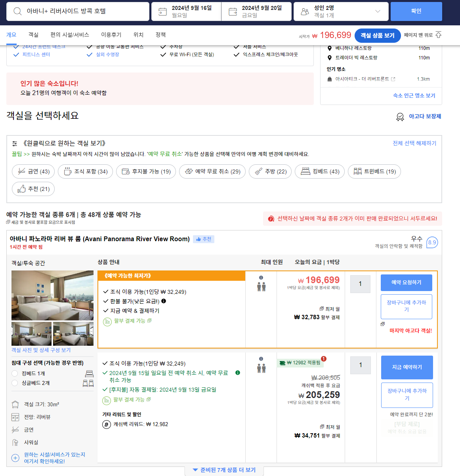Switch to the 편의 시설/서비스 tab
This screenshot has height=476, width=460.
coord(70,35)
